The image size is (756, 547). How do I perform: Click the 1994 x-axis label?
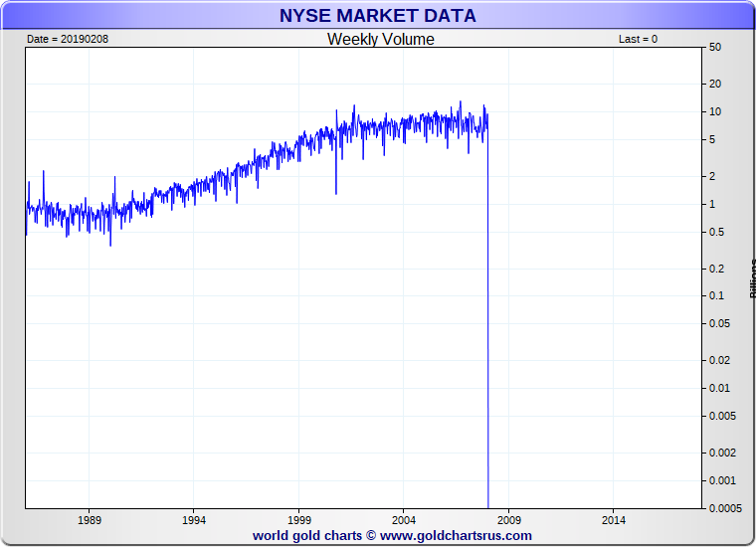click(194, 520)
